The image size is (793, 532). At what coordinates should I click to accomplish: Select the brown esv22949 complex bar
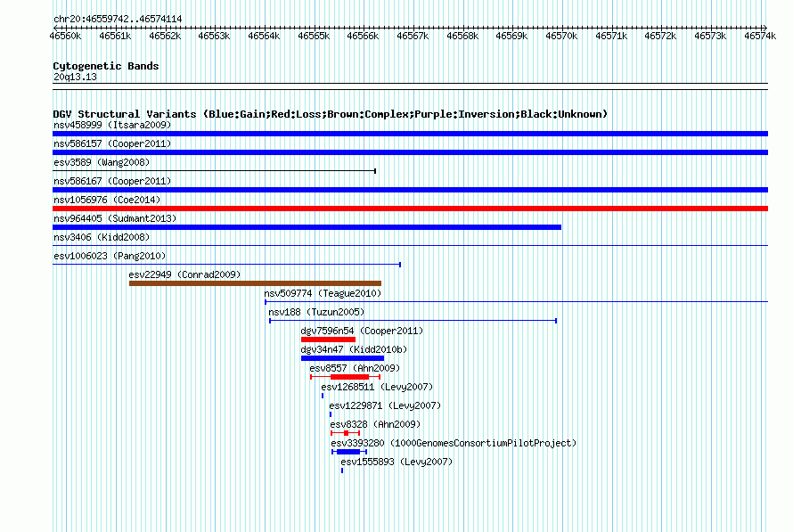click(x=255, y=283)
